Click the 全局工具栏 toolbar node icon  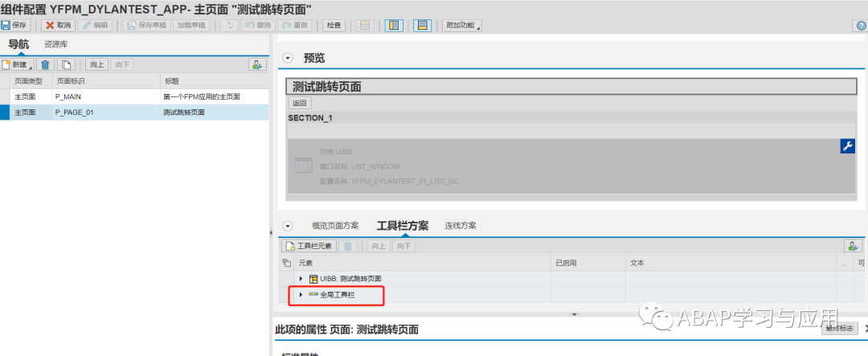pos(313,295)
